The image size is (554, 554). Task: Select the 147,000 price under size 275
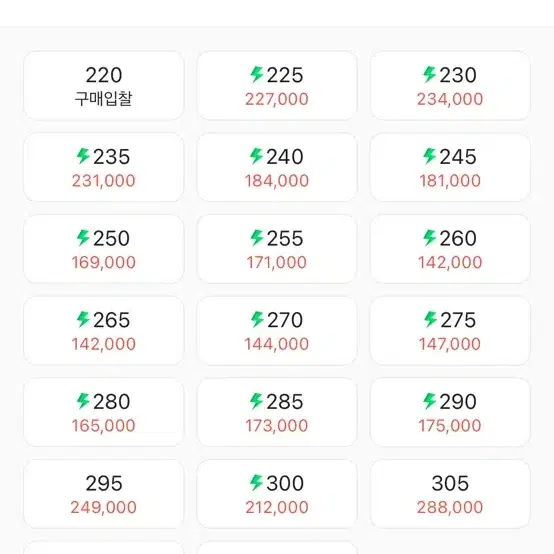[x=450, y=344]
